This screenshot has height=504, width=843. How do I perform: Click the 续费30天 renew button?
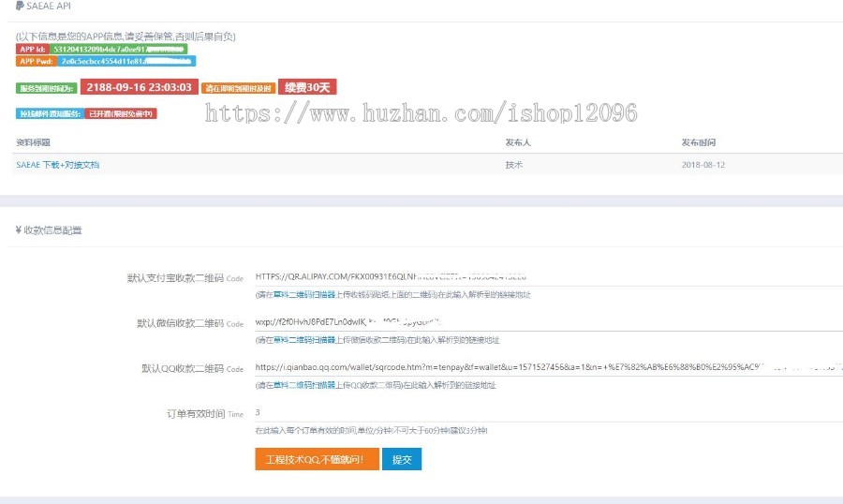307,87
